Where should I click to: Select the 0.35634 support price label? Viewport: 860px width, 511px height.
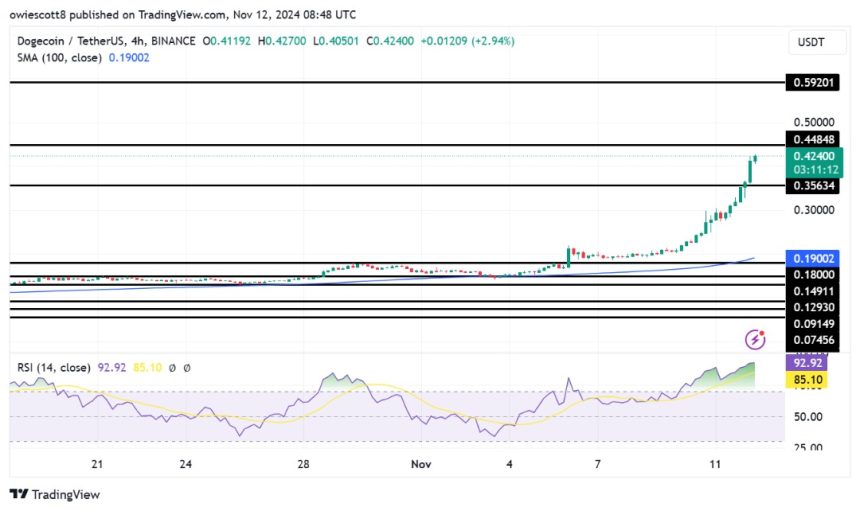[817, 186]
